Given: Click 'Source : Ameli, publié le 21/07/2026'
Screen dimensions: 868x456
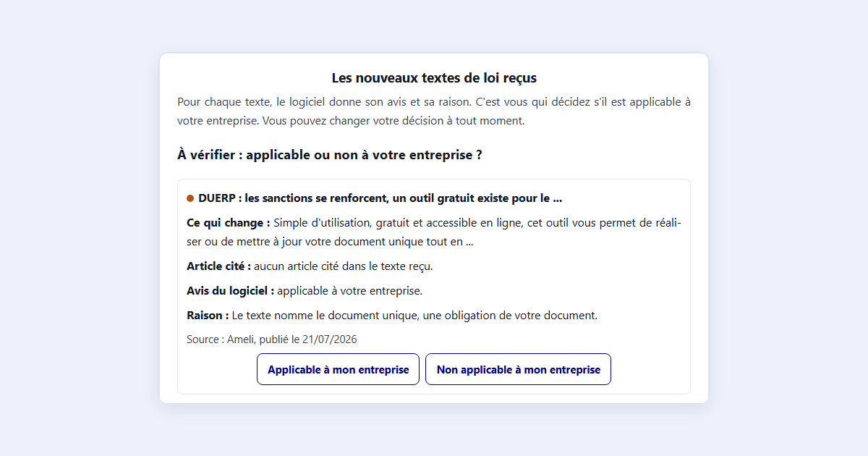Looking at the screenshot, I should 272,339.
